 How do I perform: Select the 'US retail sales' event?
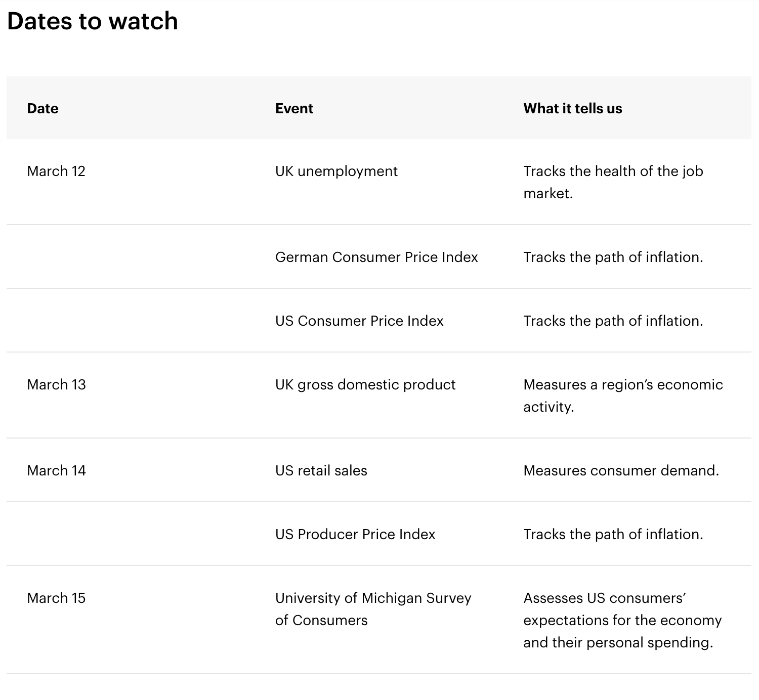click(x=321, y=470)
